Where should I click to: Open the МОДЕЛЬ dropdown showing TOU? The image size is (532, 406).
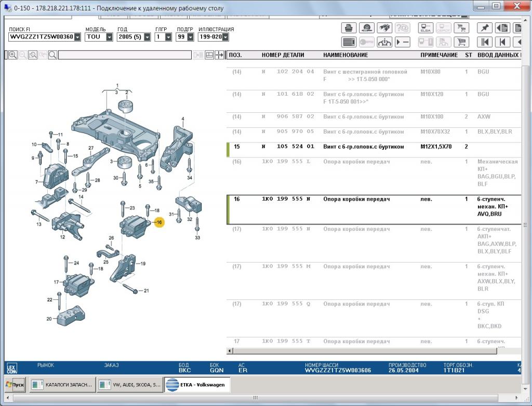[109, 37]
